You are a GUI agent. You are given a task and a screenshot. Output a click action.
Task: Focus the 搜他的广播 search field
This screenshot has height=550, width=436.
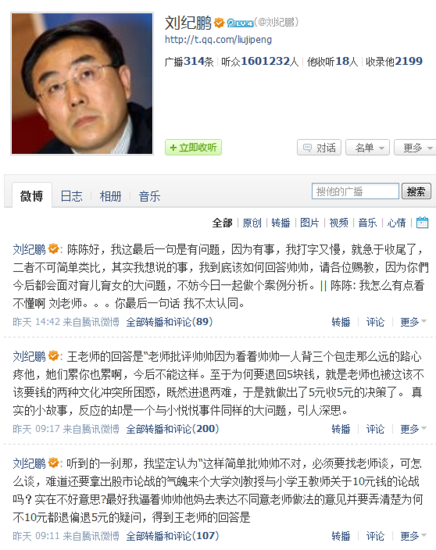(x=355, y=191)
